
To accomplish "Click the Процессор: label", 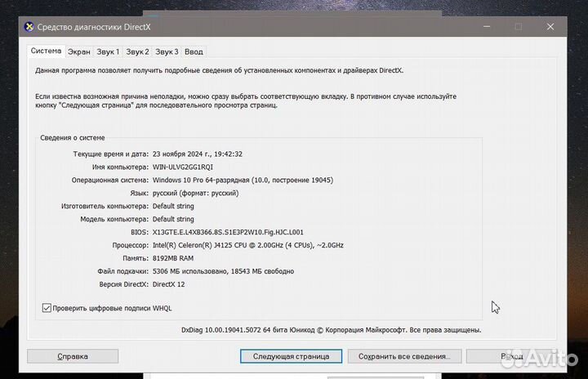I will [x=131, y=245].
